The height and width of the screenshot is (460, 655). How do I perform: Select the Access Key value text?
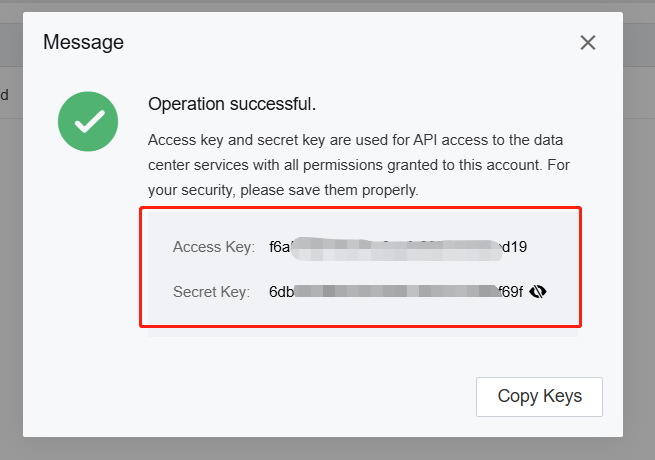398,247
